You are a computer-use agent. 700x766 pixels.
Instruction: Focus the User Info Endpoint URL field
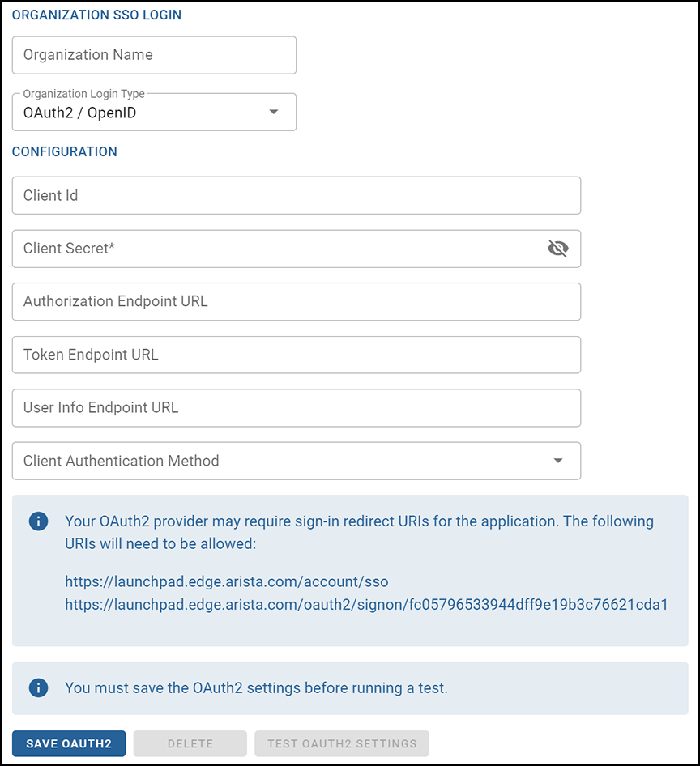pos(297,408)
